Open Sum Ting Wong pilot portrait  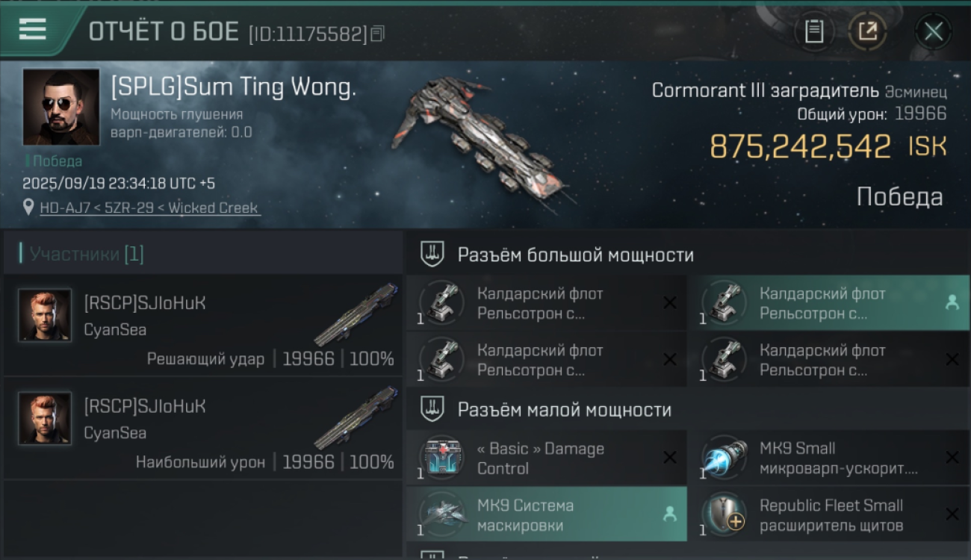click(x=61, y=107)
